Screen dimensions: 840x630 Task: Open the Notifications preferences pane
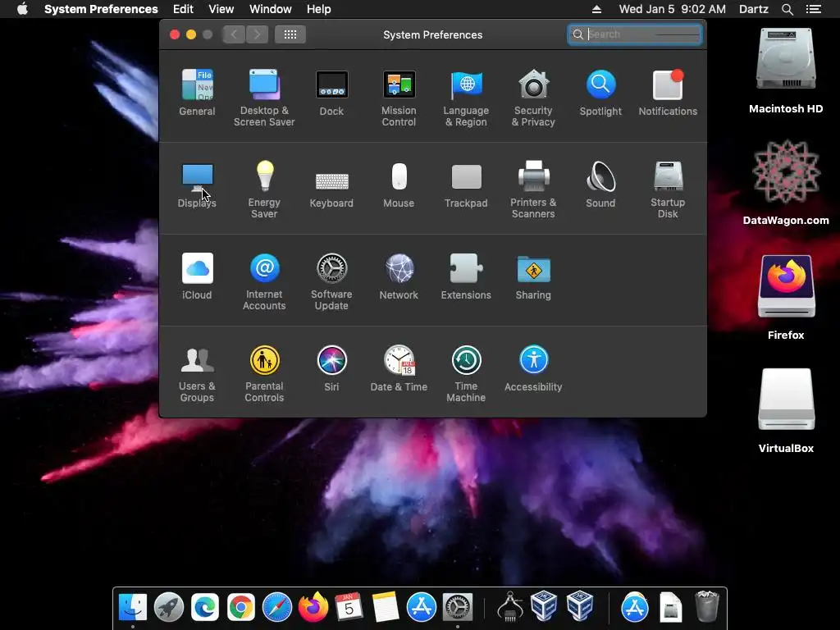coord(668,92)
